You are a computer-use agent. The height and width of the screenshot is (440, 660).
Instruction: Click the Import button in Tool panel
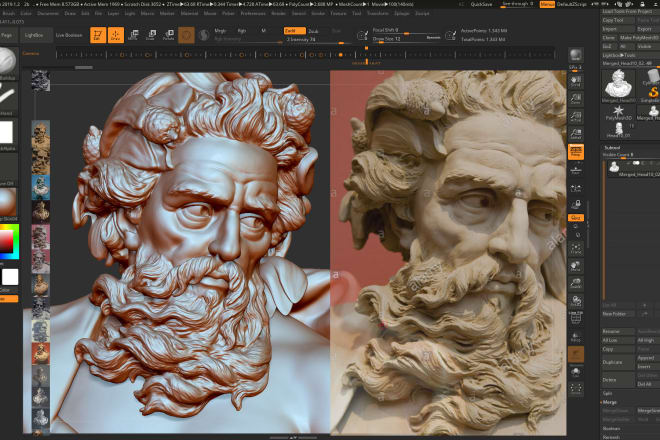(x=617, y=29)
